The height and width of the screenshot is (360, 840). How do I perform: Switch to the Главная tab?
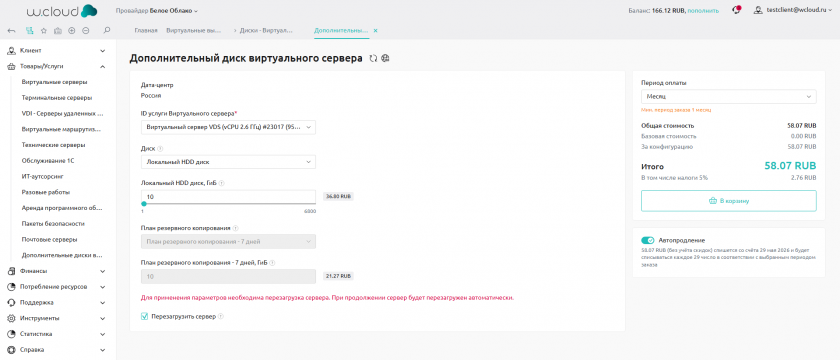tap(146, 31)
